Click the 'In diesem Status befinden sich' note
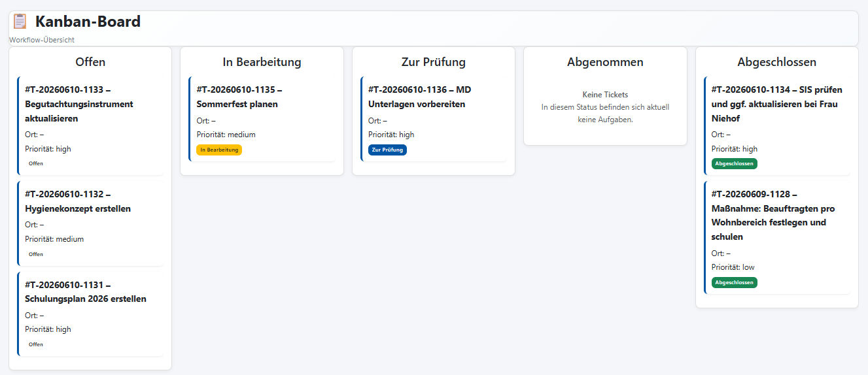868x375 pixels. point(605,113)
